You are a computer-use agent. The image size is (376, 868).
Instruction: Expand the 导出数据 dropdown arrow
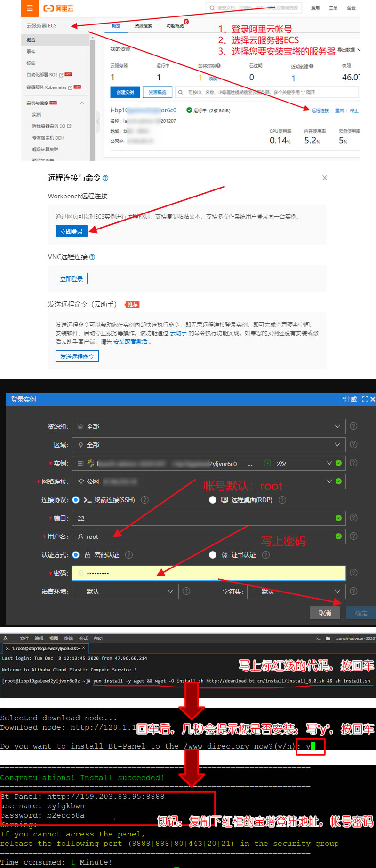coord(359,49)
